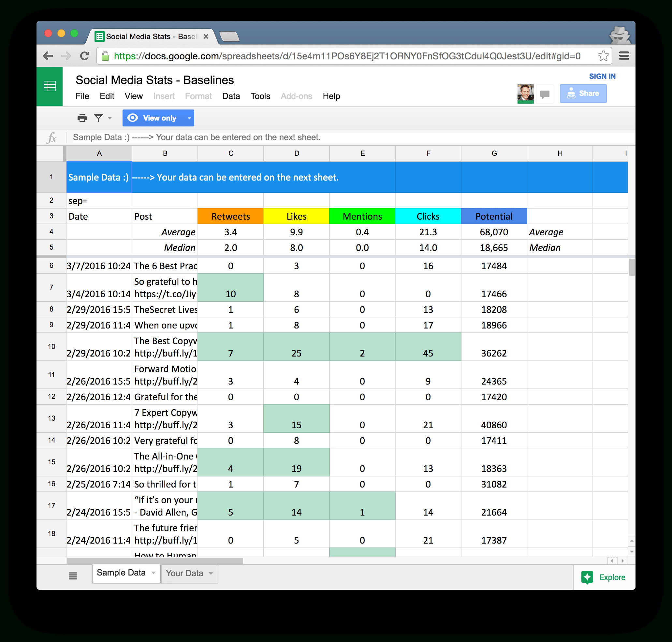Click the print icon in toolbar
The image size is (672, 642).
click(x=82, y=118)
